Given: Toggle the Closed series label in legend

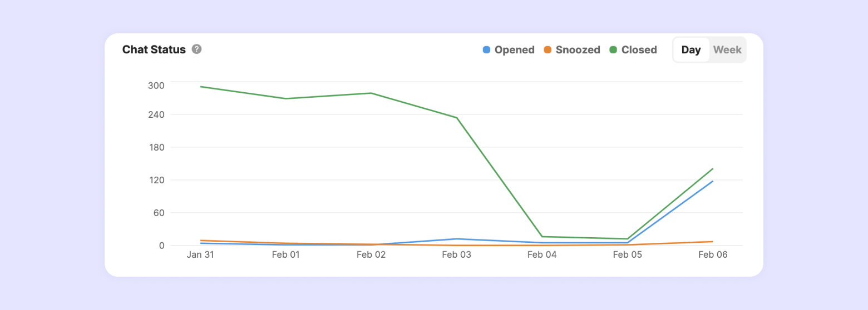Looking at the screenshot, I should click(x=639, y=50).
